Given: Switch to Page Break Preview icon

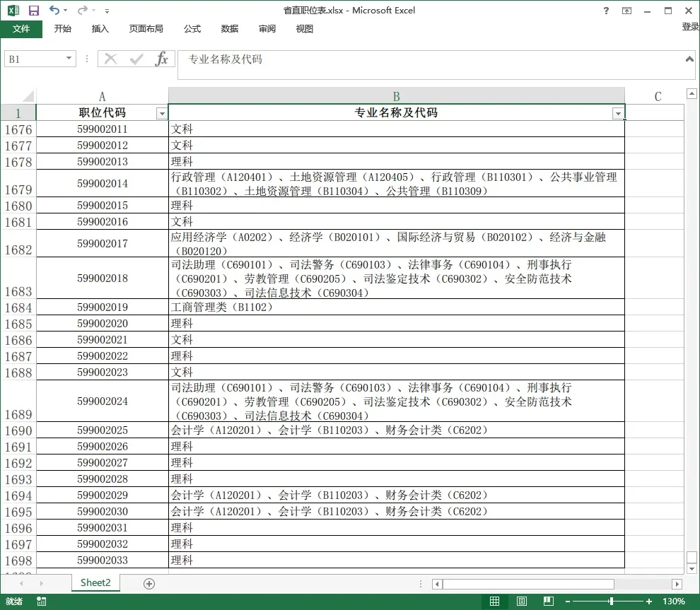Looking at the screenshot, I should coord(549,602).
